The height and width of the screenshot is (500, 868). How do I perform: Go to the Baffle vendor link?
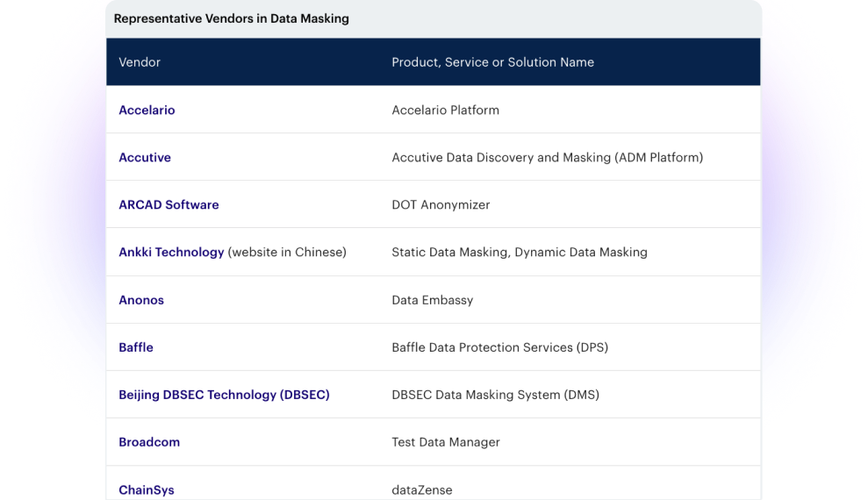point(136,347)
